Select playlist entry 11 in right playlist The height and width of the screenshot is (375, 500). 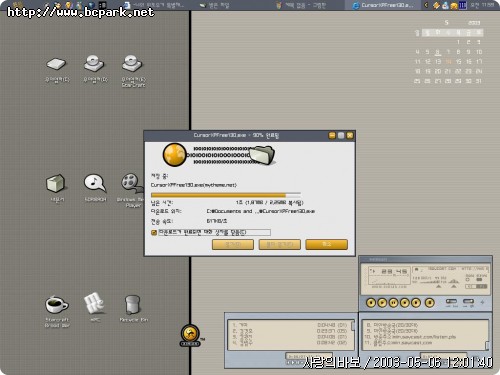point(398,343)
